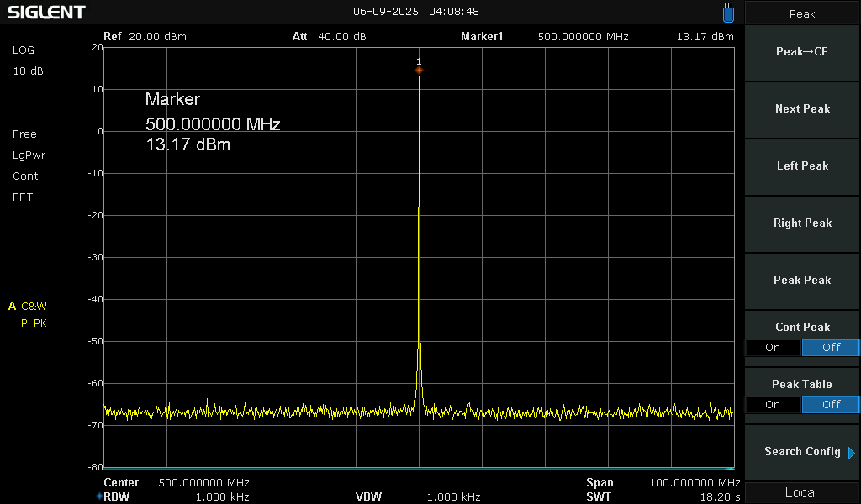Click the USB storage icon in top bar

coord(728,13)
